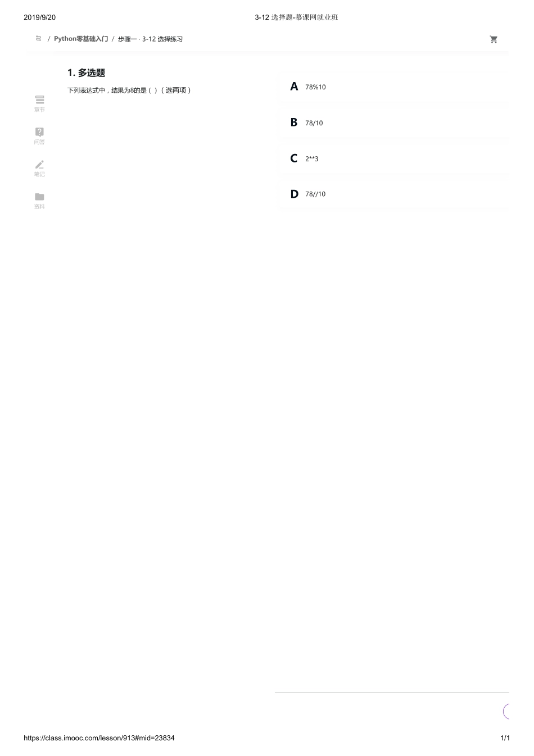Open the 章节 chapters sidebar icon

tap(39, 99)
